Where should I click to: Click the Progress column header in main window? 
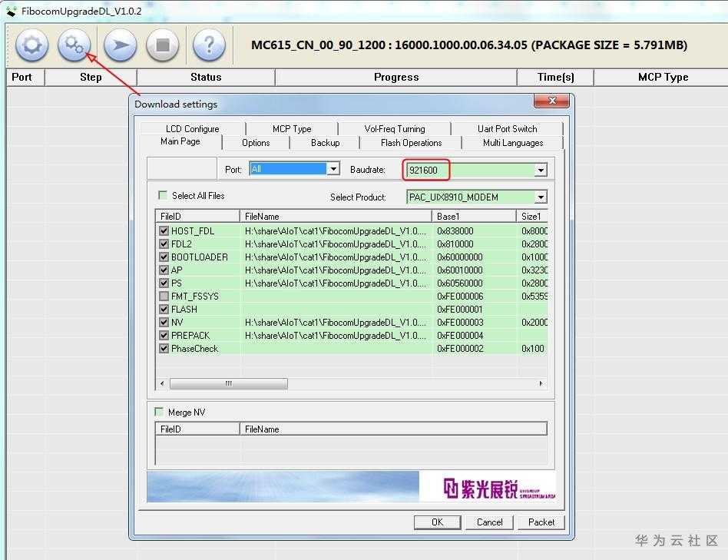(396, 77)
